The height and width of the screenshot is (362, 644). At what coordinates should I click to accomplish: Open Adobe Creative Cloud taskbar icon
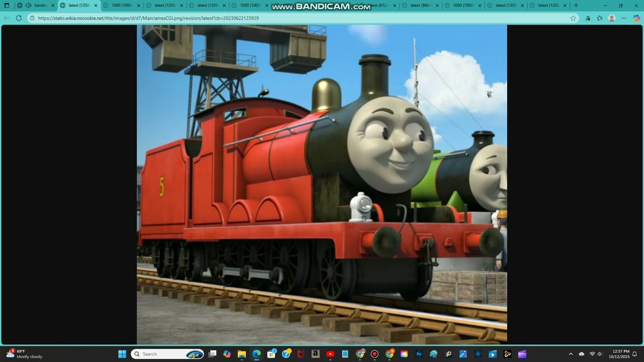(x=404, y=354)
